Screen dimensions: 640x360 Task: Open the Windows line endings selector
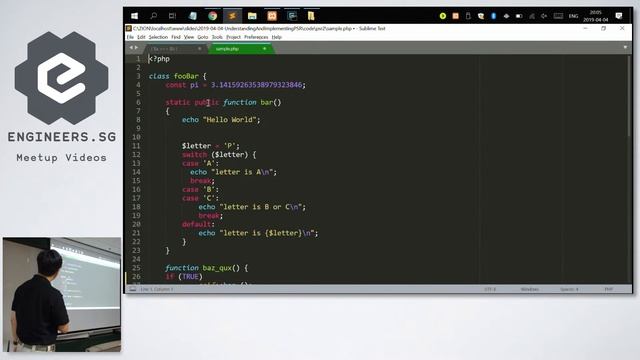[529, 289]
